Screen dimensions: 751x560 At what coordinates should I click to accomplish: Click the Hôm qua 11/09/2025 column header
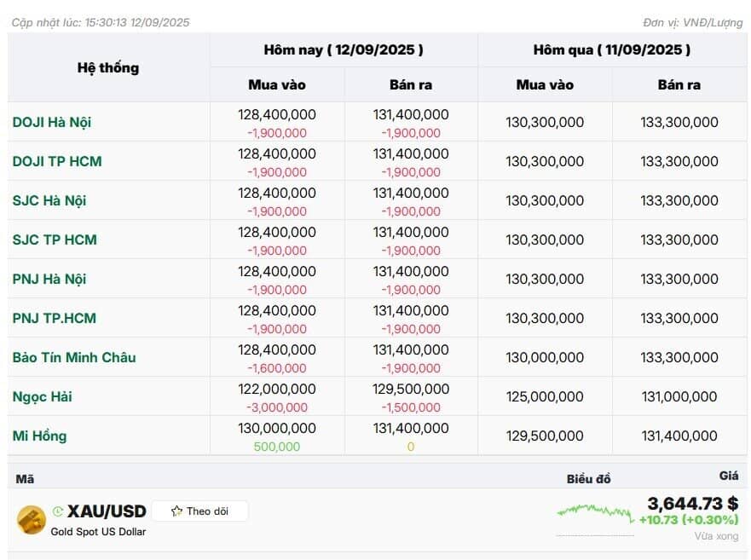(x=612, y=49)
